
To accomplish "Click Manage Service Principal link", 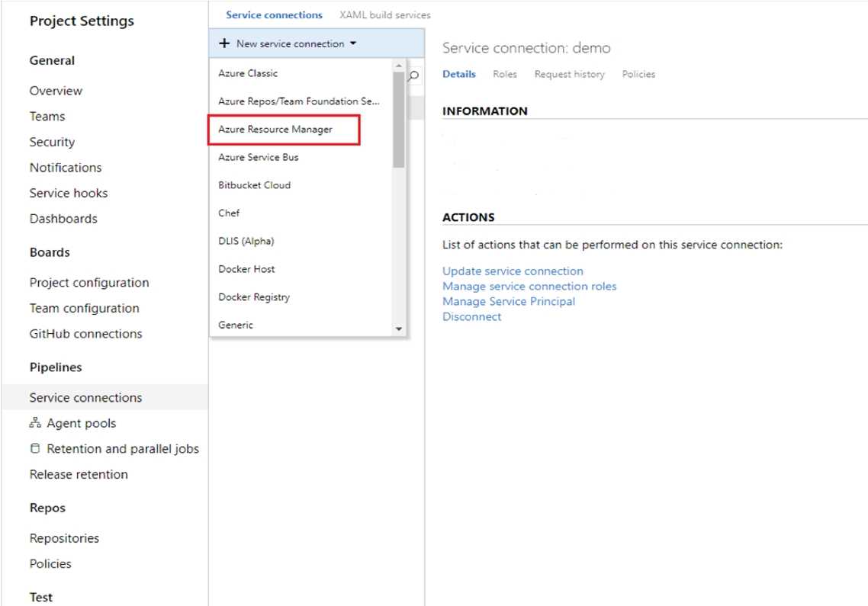I will pyautogui.click(x=509, y=301).
